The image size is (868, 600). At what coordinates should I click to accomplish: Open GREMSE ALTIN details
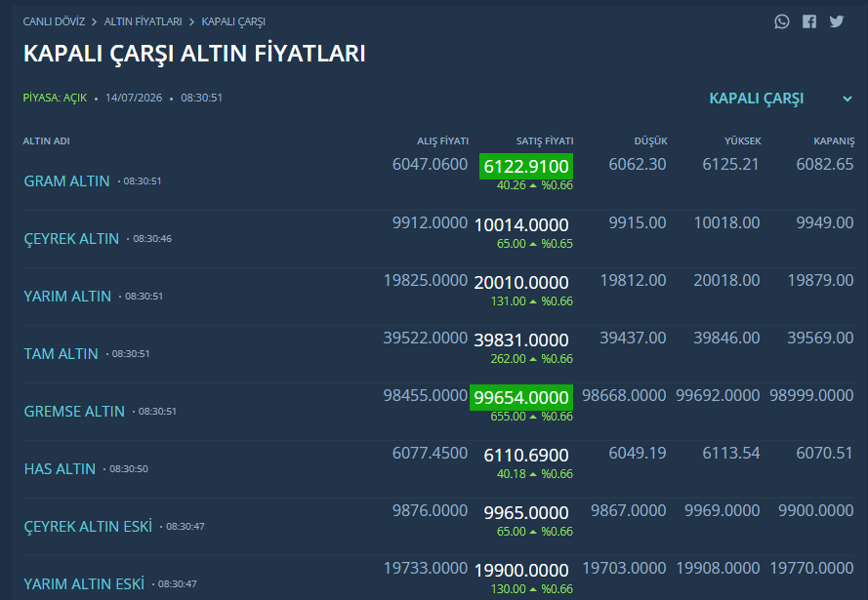pyautogui.click(x=74, y=411)
